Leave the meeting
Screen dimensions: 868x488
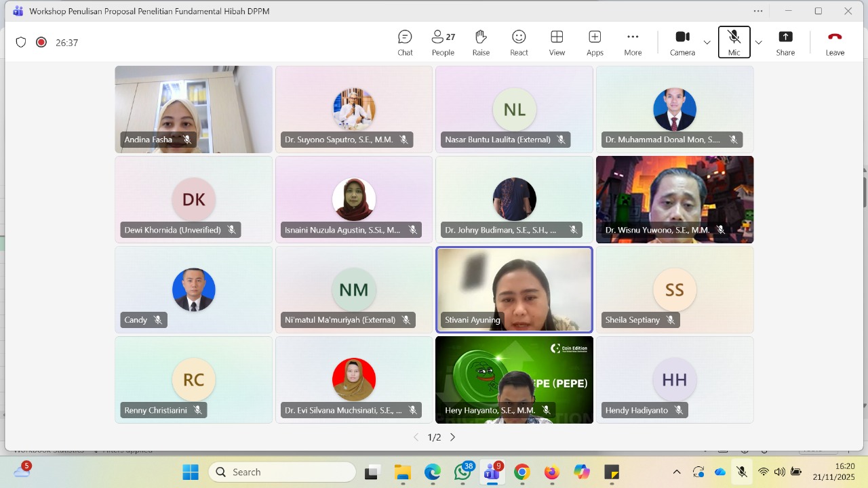(x=835, y=42)
